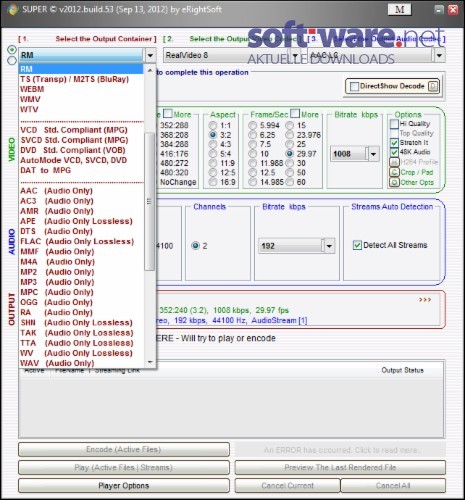Select 384:288 video size option
Image resolution: width=465 pixels, height=500 pixels.
(x=174, y=144)
